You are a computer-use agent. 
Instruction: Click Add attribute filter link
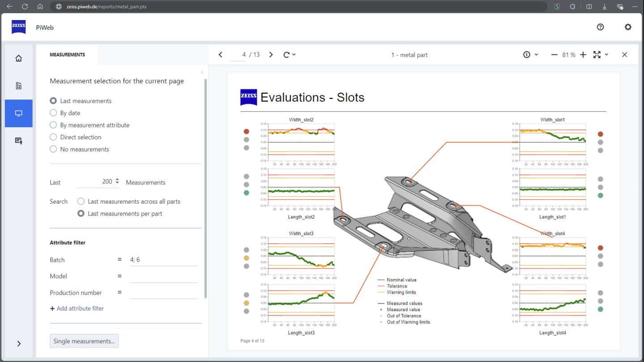(77, 308)
